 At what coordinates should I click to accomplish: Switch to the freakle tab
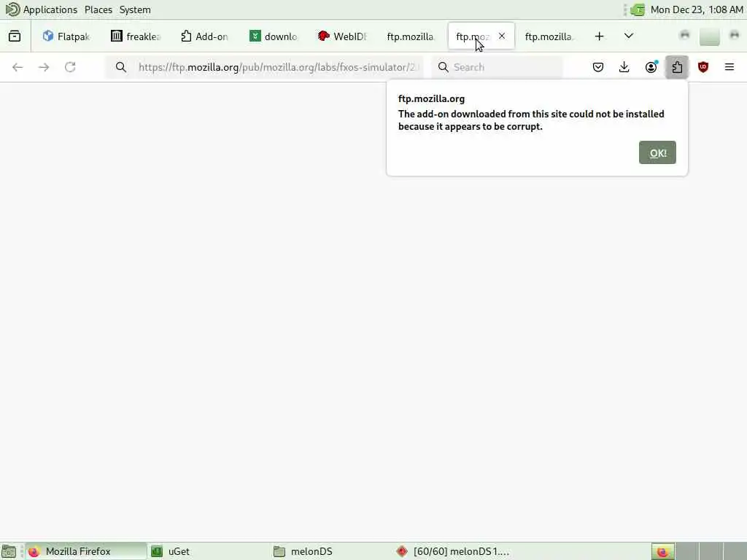pyautogui.click(x=136, y=36)
